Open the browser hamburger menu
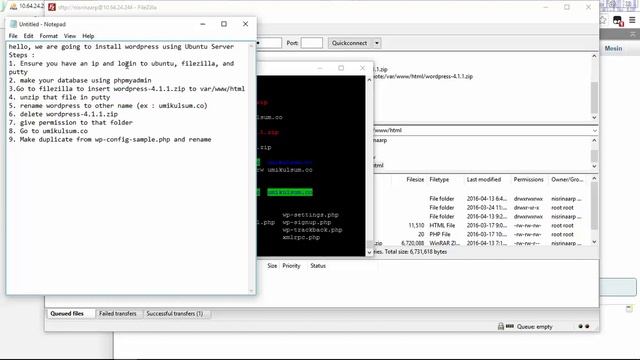This screenshot has width=640, height=360. coord(632,20)
